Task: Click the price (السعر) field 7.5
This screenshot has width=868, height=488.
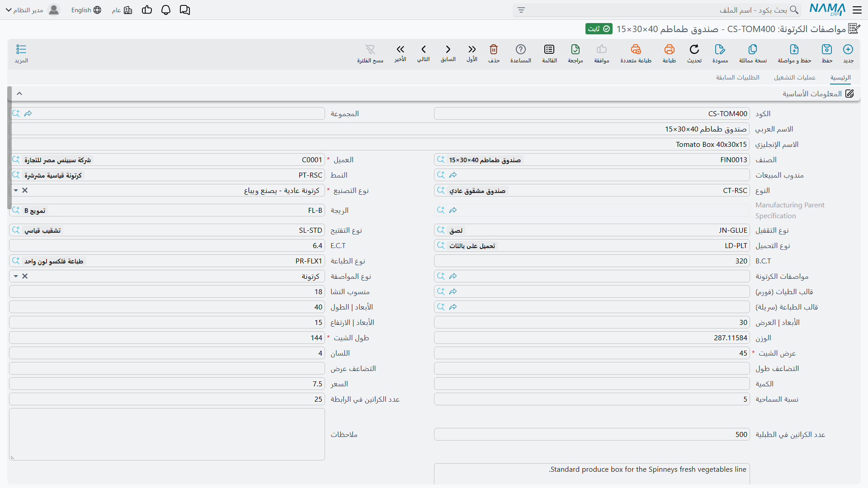Action: click(x=167, y=384)
